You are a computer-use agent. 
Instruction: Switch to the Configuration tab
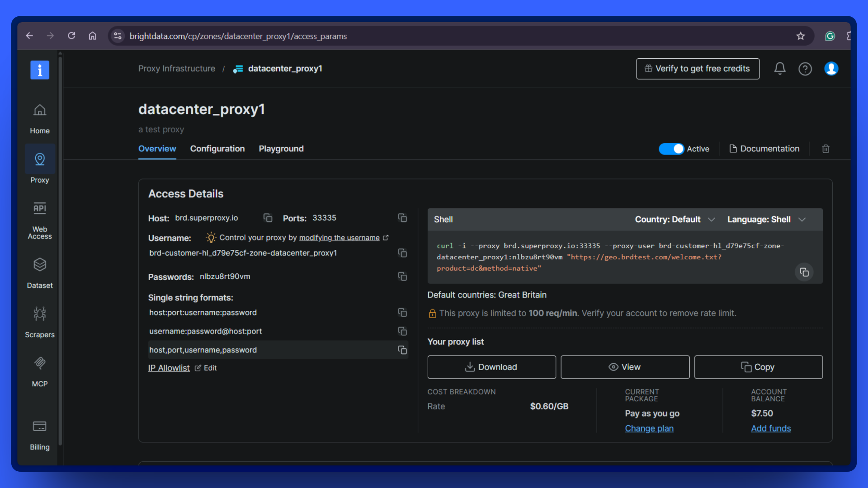(x=217, y=148)
